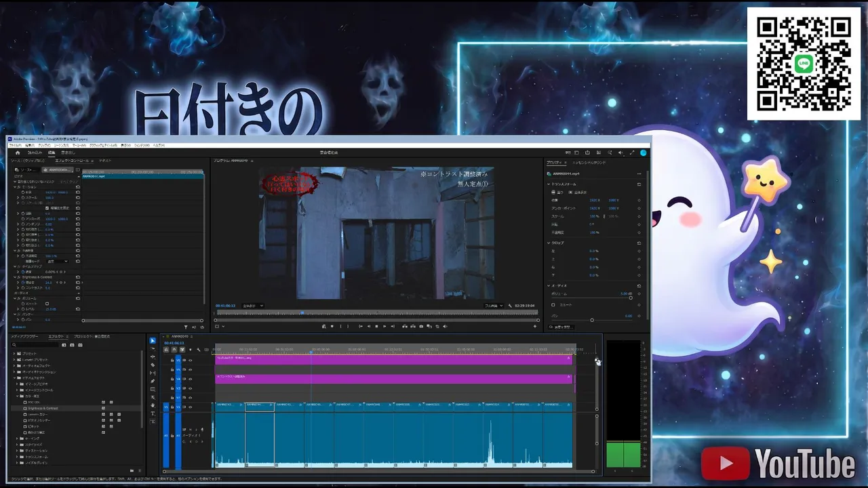Select the Track Select Forward tool
Image resolution: width=868 pixels, height=488 pixels.
(x=153, y=348)
